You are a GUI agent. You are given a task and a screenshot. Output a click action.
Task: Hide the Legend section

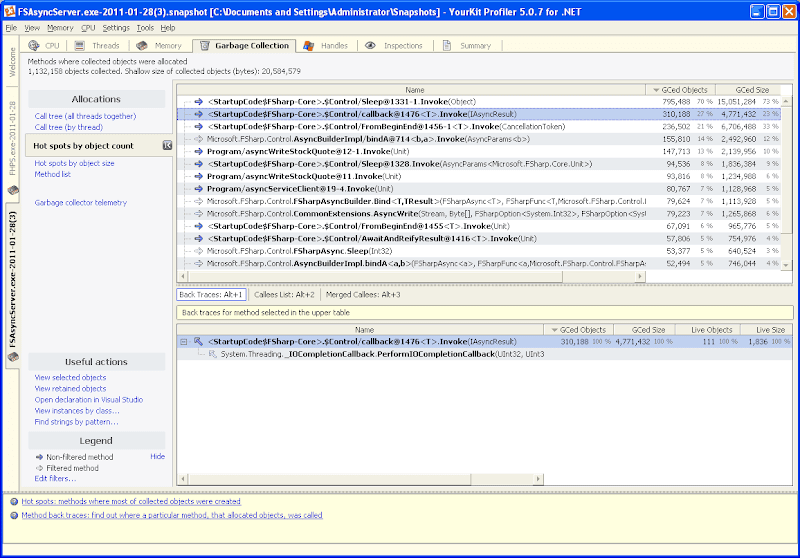coord(157,456)
